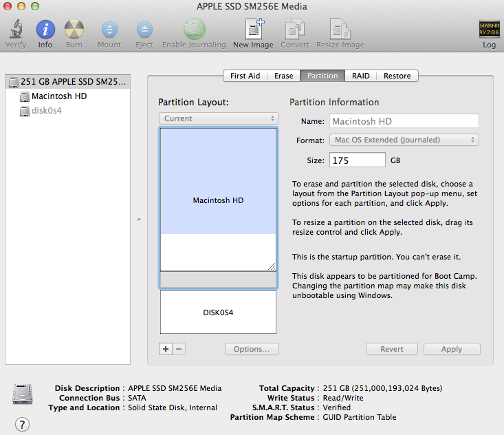Switch to the RAID tab

click(x=361, y=76)
